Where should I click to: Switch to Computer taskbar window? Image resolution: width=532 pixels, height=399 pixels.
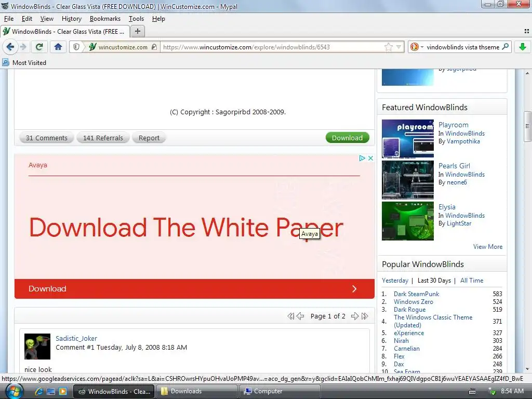[x=280, y=391]
